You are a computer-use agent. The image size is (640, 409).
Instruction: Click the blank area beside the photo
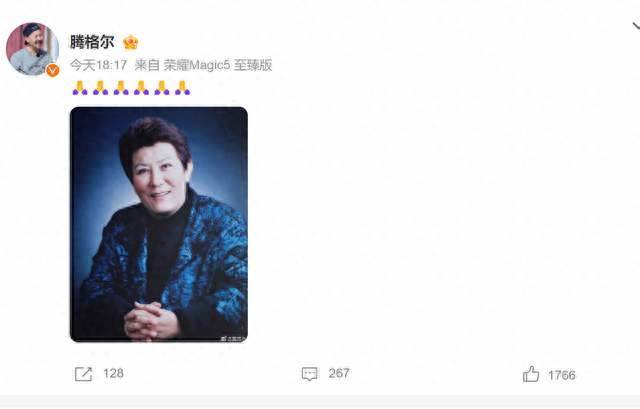pos(429,225)
